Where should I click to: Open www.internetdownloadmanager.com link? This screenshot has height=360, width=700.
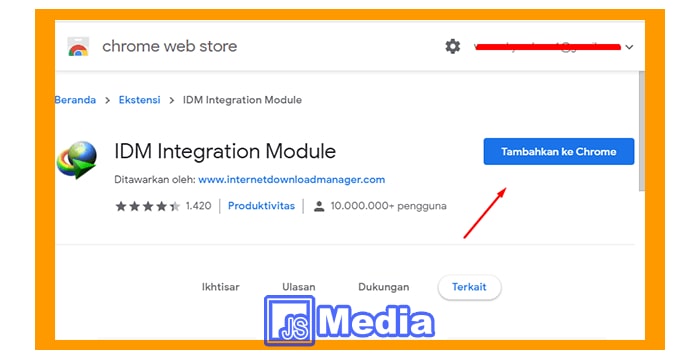tap(292, 180)
